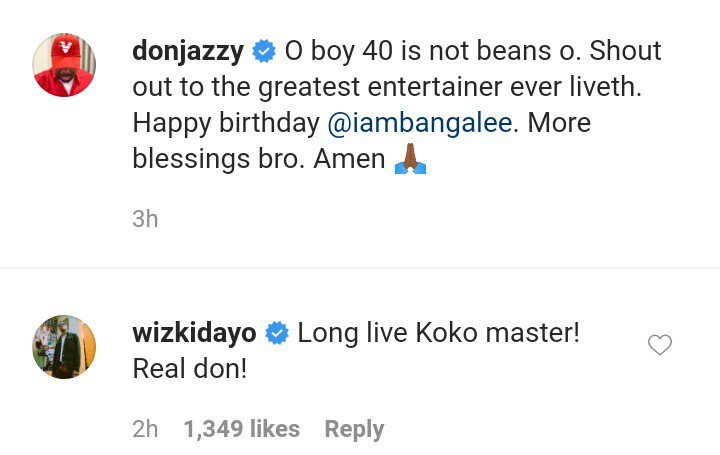Click the 3h timestamp under the caption

click(145, 218)
